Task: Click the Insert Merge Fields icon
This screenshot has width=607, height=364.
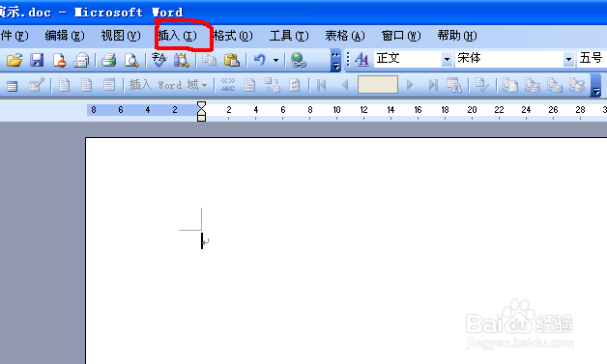Action: [x=109, y=85]
